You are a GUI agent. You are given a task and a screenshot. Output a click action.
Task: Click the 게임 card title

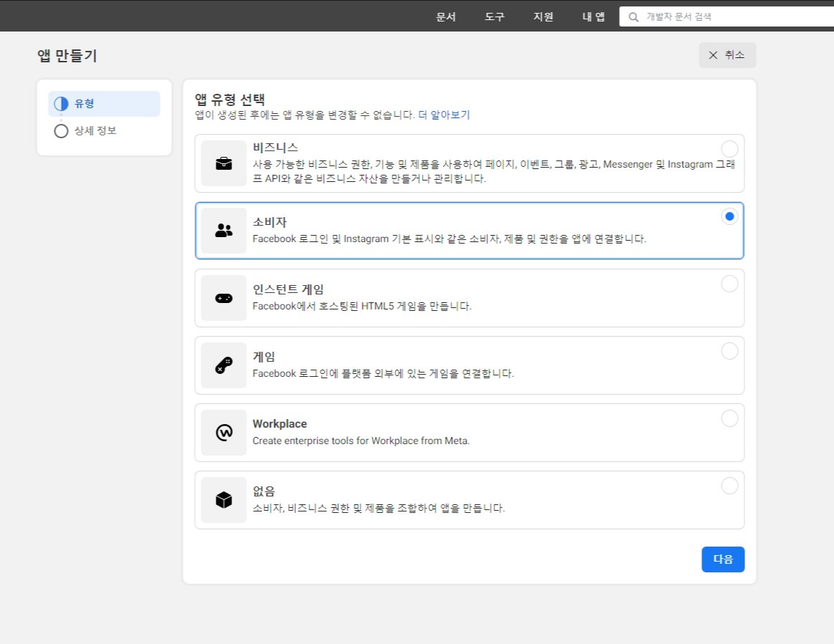(x=264, y=357)
